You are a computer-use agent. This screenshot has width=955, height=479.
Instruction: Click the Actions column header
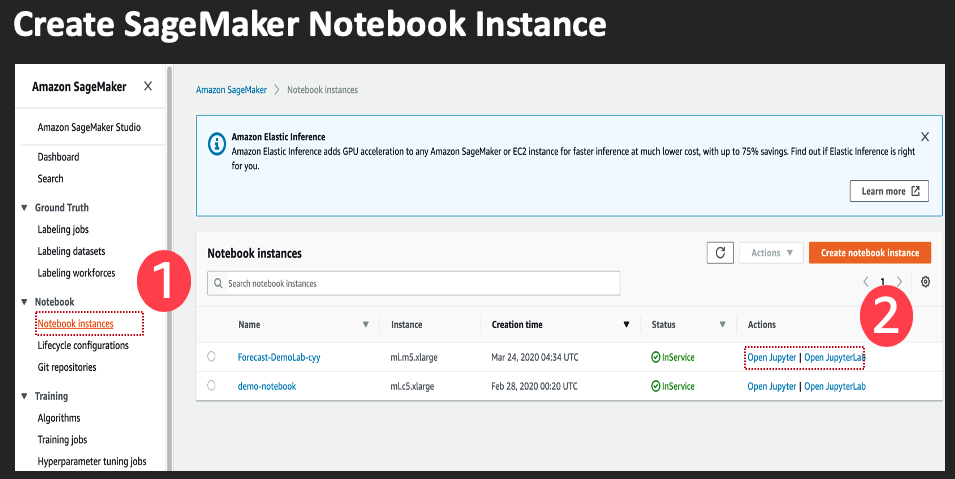pyautogui.click(x=761, y=325)
